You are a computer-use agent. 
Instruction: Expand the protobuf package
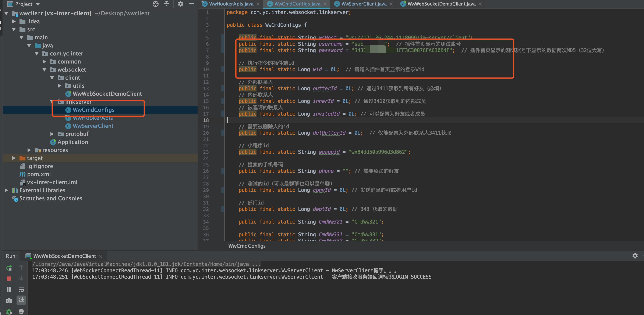coord(52,134)
